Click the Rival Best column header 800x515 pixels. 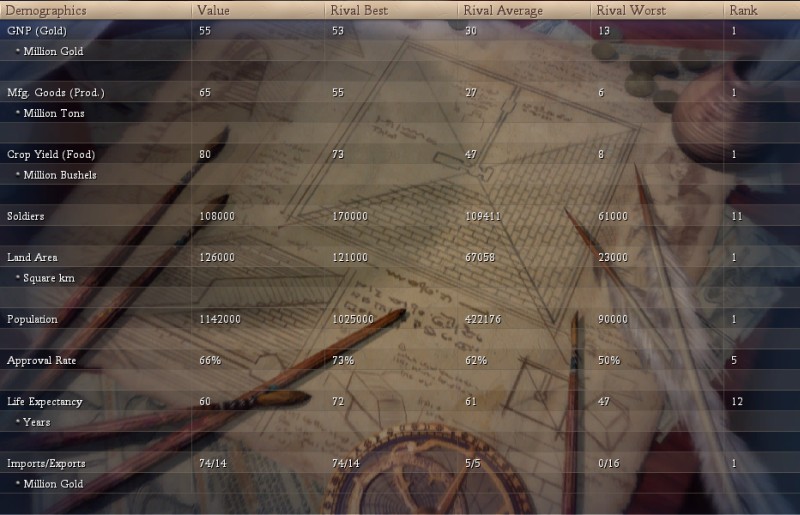pos(358,10)
